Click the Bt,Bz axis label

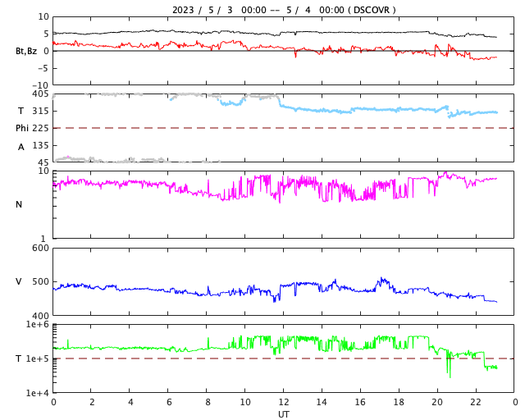(25, 51)
